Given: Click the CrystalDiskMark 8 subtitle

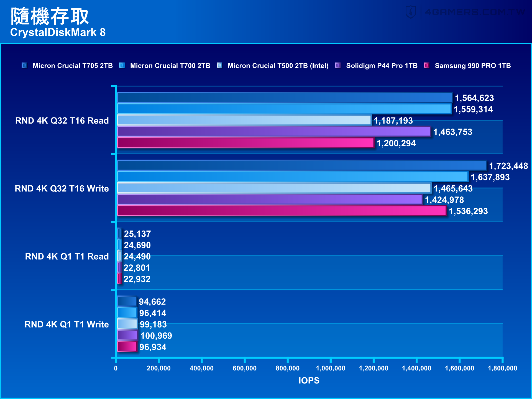Looking at the screenshot, I should click(58, 32).
